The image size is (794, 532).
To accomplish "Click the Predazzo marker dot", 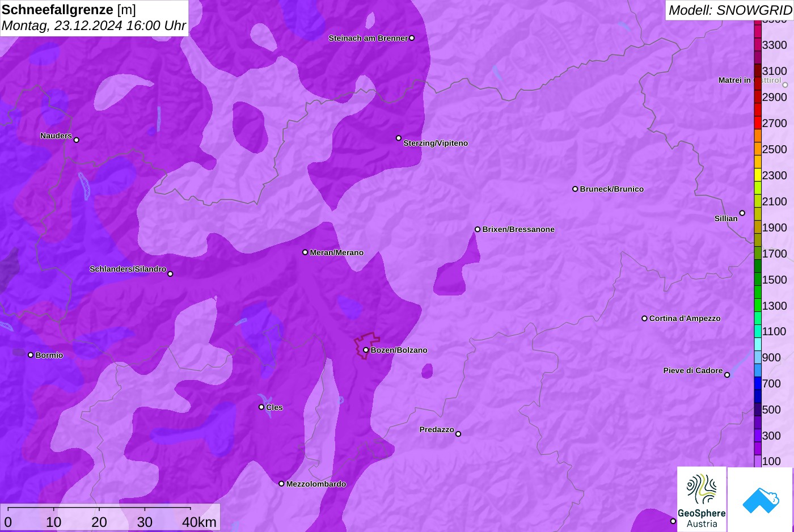I will (x=458, y=434).
